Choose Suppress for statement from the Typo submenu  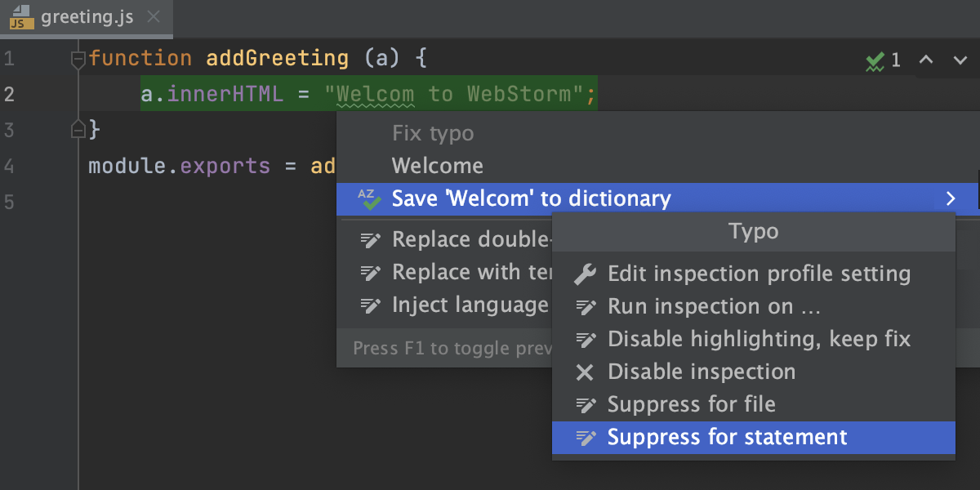[x=727, y=437]
